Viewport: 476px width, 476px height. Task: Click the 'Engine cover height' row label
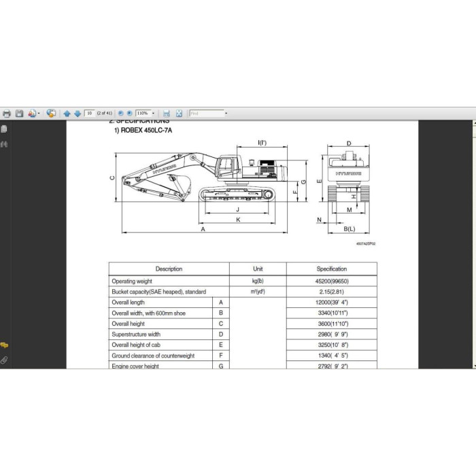(135, 366)
